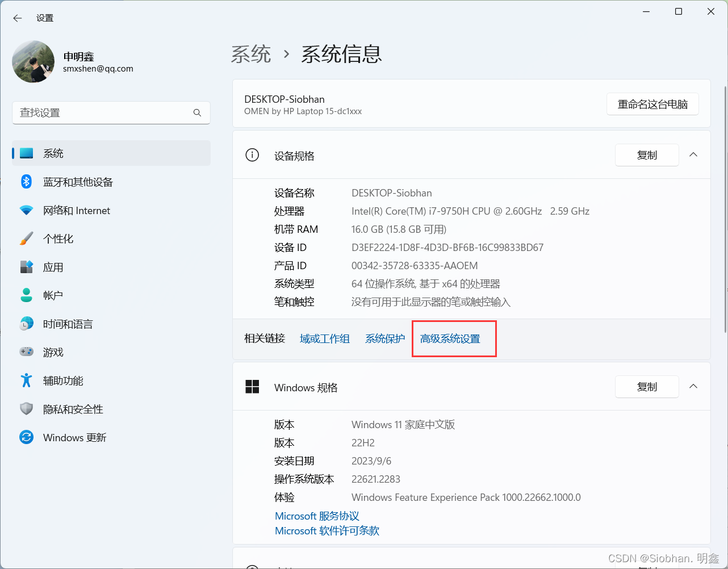Open the Apps icon in sidebar

26,267
